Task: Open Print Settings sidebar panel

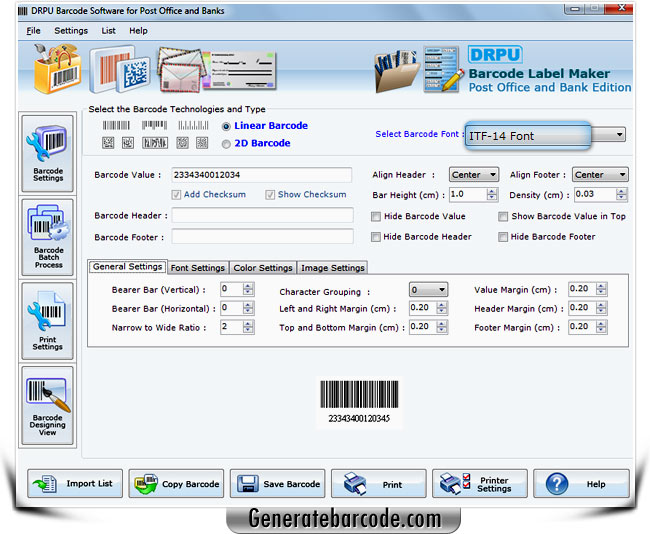Action: point(48,321)
